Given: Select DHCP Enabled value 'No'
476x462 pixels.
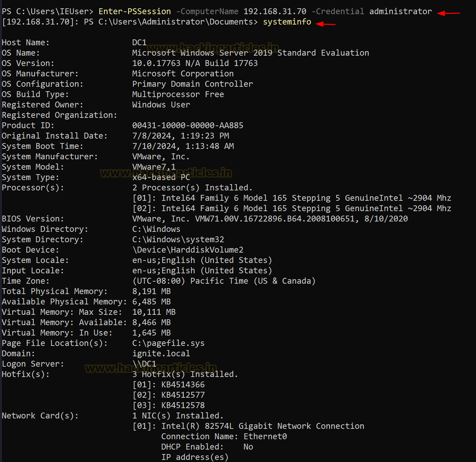Looking at the screenshot, I should point(248,447).
